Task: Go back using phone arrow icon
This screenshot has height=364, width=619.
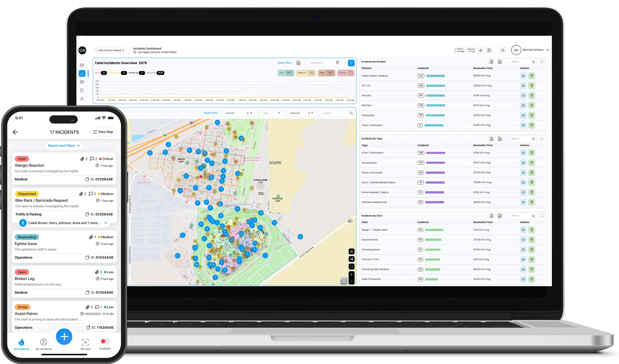Action: [16, 132]
